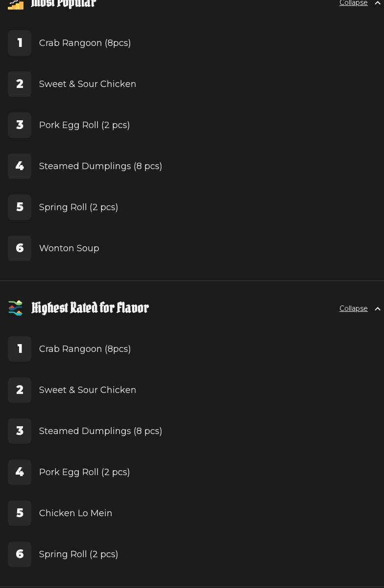Click the chevron arrow beside Highest Rated Collapse
Screen dimensions: 384x588
[378, 309]
